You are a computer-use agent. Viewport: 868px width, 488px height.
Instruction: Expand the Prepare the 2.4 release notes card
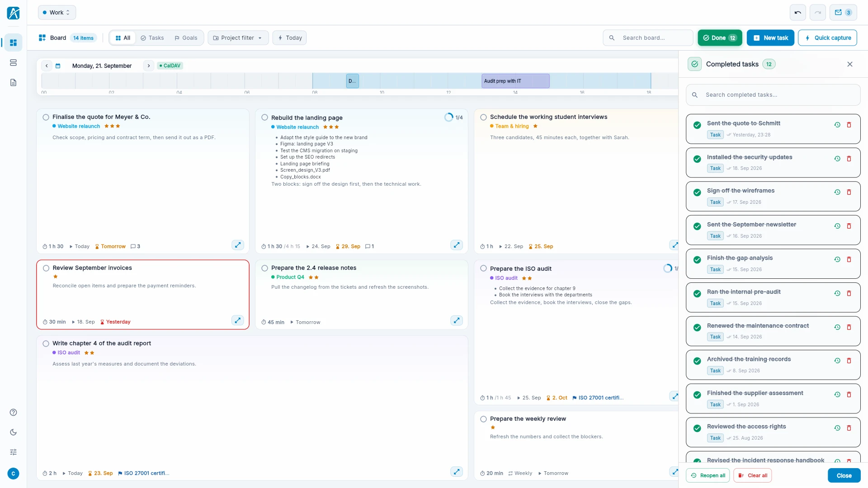[x=457, y=320]
